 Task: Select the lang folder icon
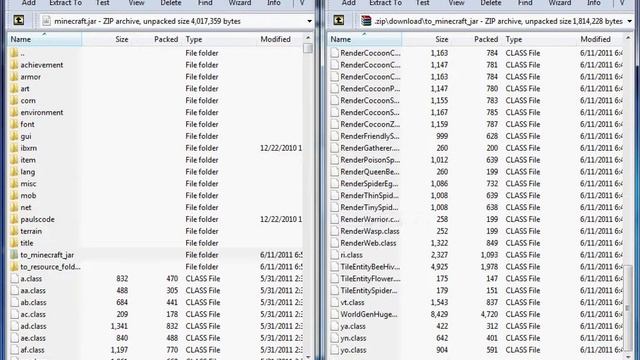coord(14,172)
